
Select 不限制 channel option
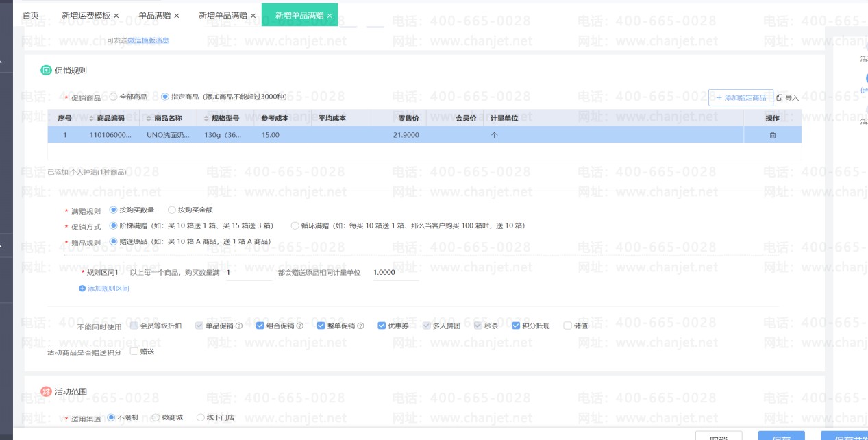(111, 417)
